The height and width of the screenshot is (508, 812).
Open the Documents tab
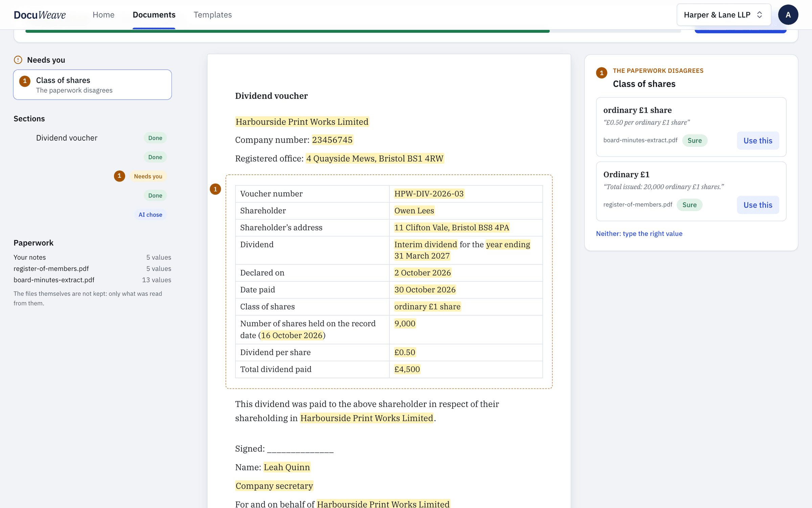tap(154, 15)
